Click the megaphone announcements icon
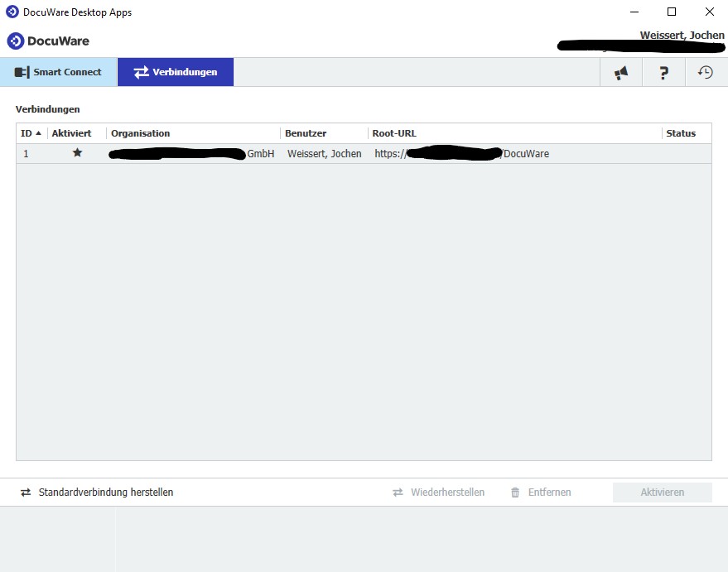This screenshot has height=572, width=728. pyautogui.click(x=620, y=73)
